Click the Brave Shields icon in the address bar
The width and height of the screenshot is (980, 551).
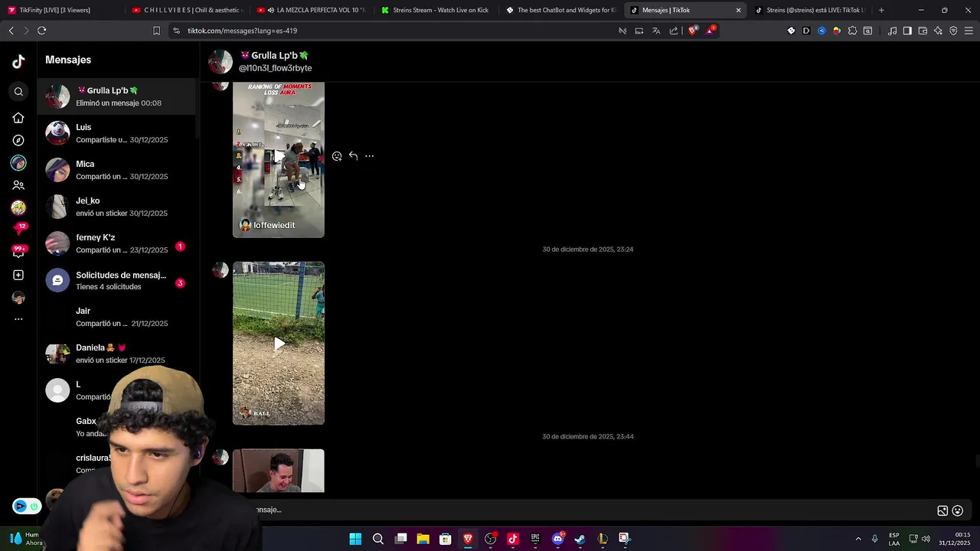pos(693,31)
